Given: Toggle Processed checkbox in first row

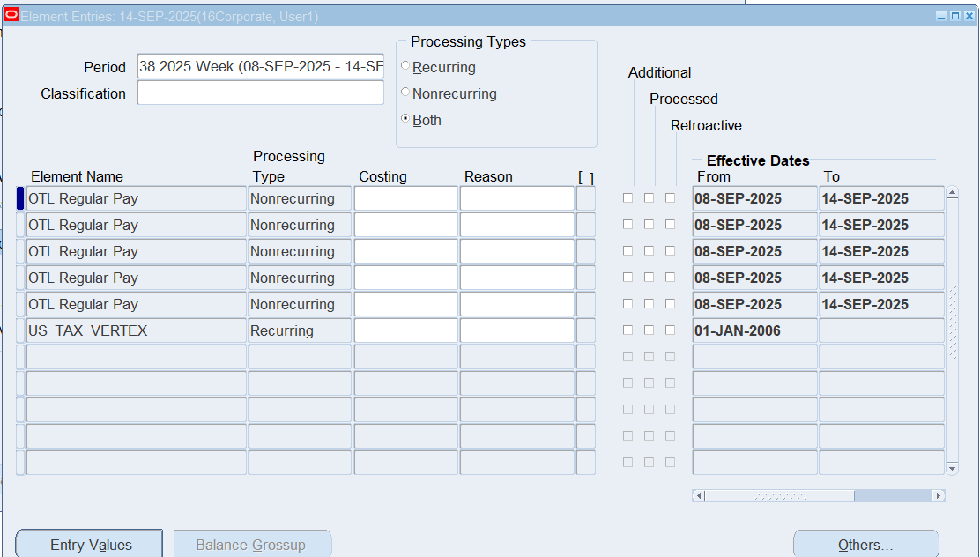Looking at the screenshot, I should point(649,198).
